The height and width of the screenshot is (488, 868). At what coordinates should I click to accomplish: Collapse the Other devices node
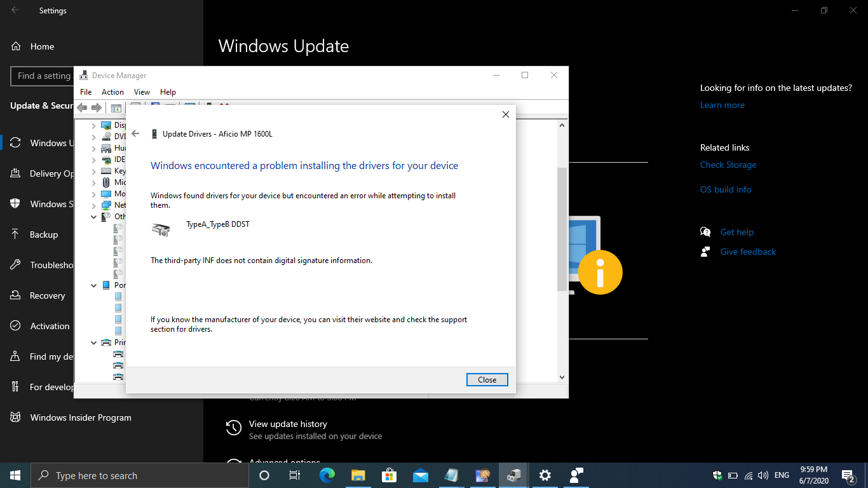pyautogui.click(x=94, y=217)
